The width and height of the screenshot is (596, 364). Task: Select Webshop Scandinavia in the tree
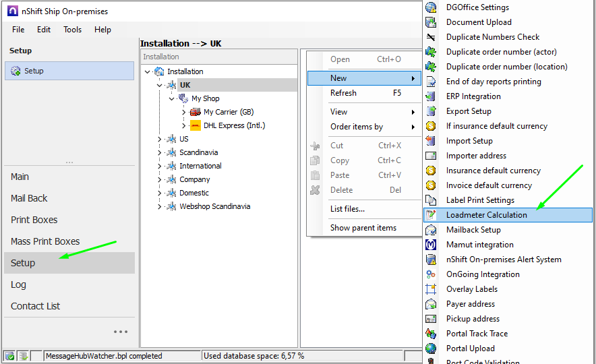[x=214, y=206]
